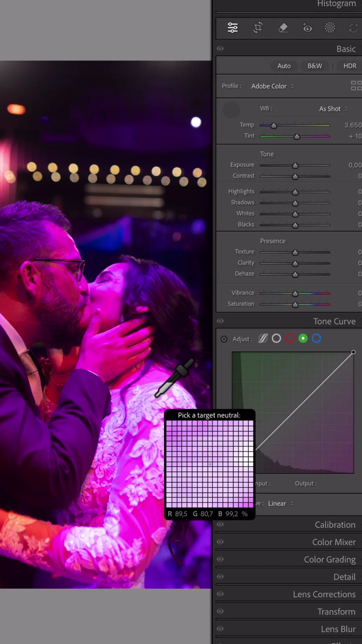This screenshot has height=644, width=362.
Task: Click the B&W treatment button
Action: click(x=315, y=66)
